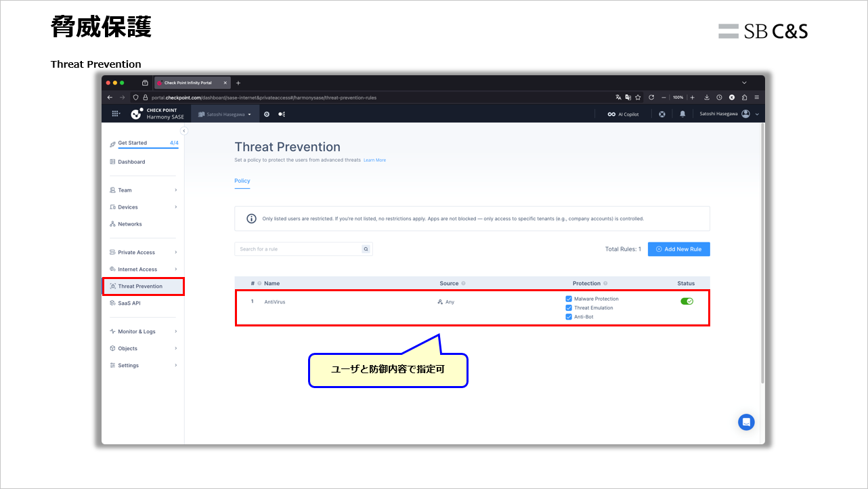Image resolution: width=868 pixels, height=489 pixels.
Task: Click the Search for a rule field
Action: coord(298,249)
